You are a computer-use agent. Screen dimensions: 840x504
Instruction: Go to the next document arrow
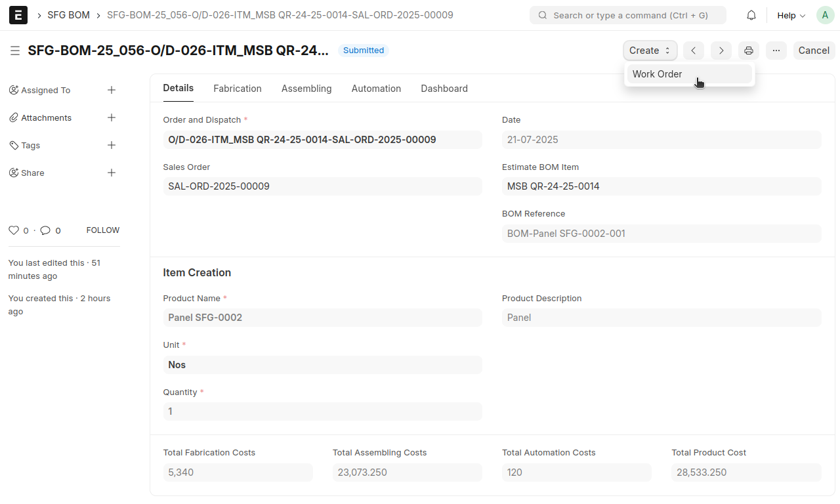coord(721,51)
